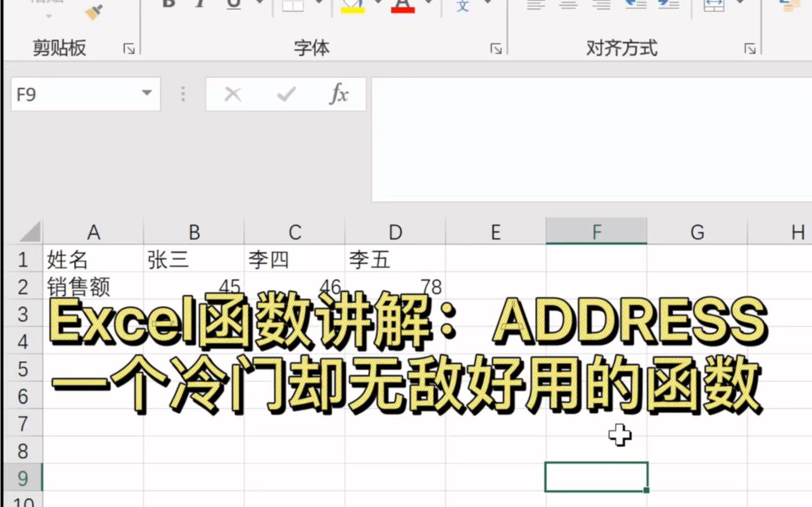The height and width of the screenshot is (507, 812).
Task: Expand the Name Box dropdown
Action: click(x=147, y=93)
